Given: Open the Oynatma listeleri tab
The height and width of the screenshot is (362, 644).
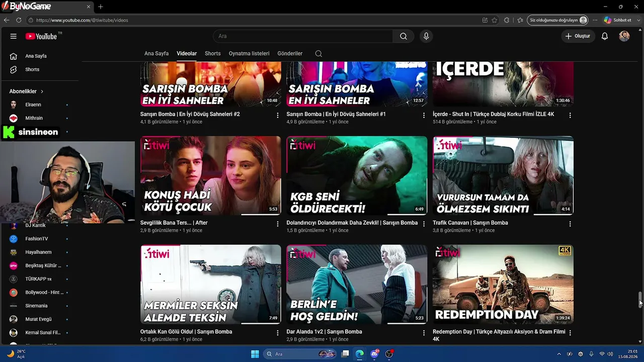Looking at the screenshot, I should click(249, 53).
